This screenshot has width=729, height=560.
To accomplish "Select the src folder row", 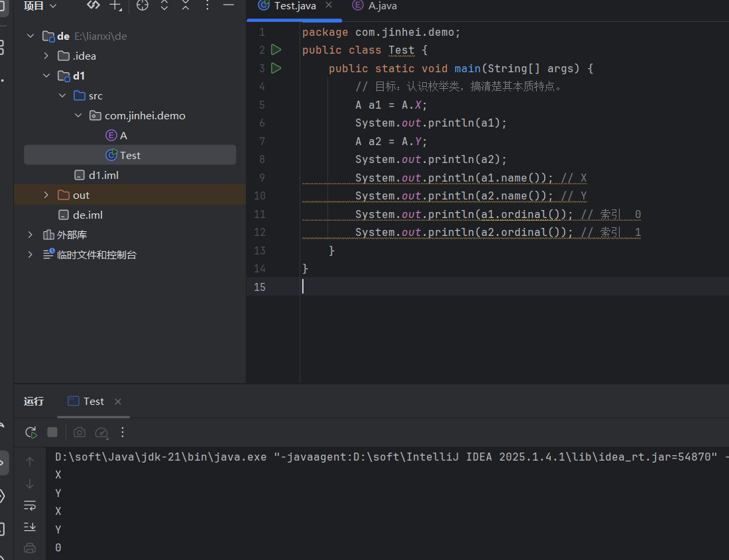I will (x=130, y=95).
